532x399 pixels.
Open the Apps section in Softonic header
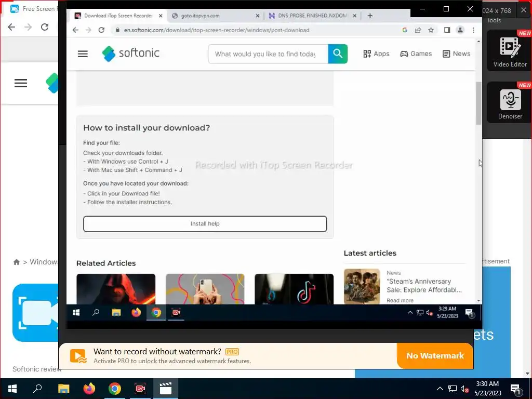(376, 54)
